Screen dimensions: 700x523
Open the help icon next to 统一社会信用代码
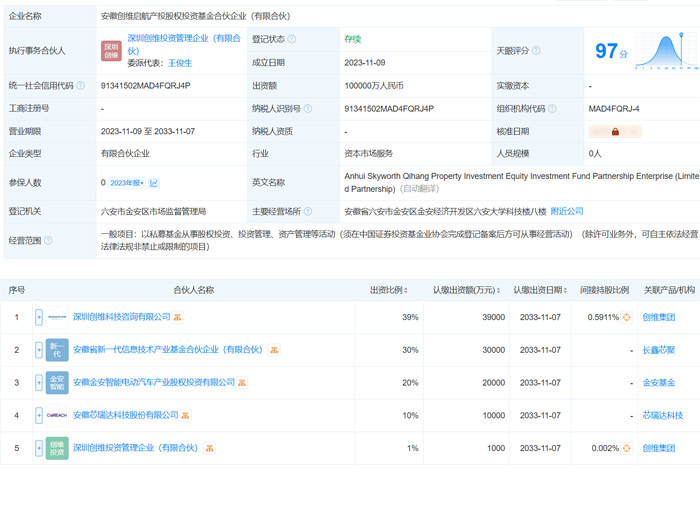tap(80, 85)
